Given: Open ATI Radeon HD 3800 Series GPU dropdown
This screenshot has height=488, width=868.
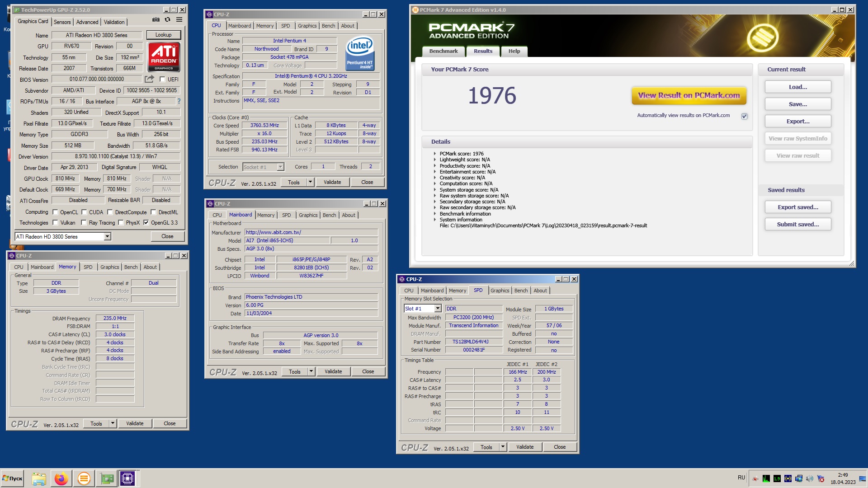Looking at the screenshot, I should coord(108,236).
